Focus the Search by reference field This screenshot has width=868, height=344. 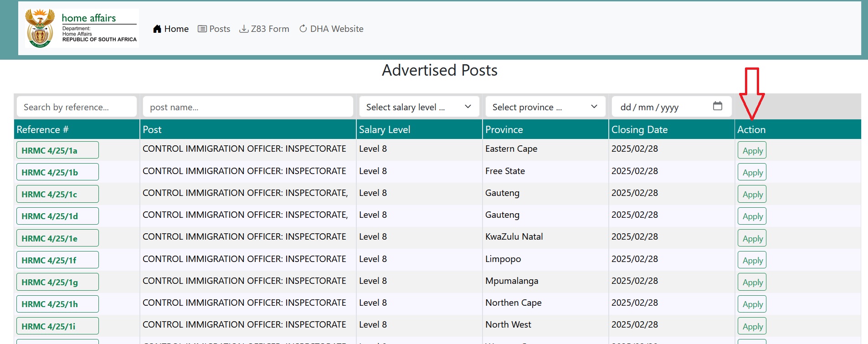[x=77, y=107]
